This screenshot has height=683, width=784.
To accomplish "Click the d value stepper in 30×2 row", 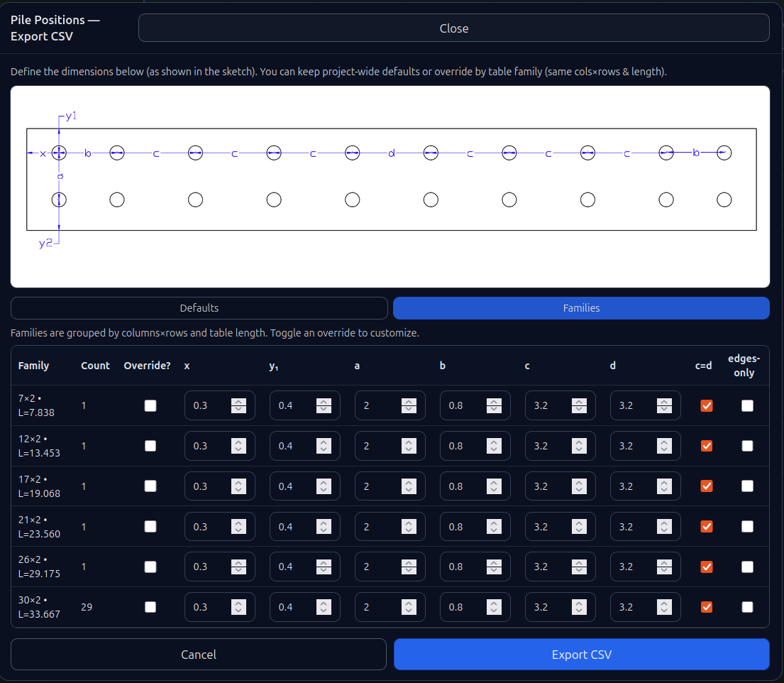I will [665, 607].
